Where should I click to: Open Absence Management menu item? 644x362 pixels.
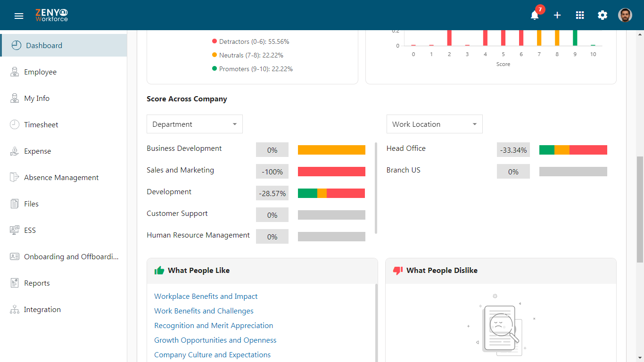coord(64,177)
